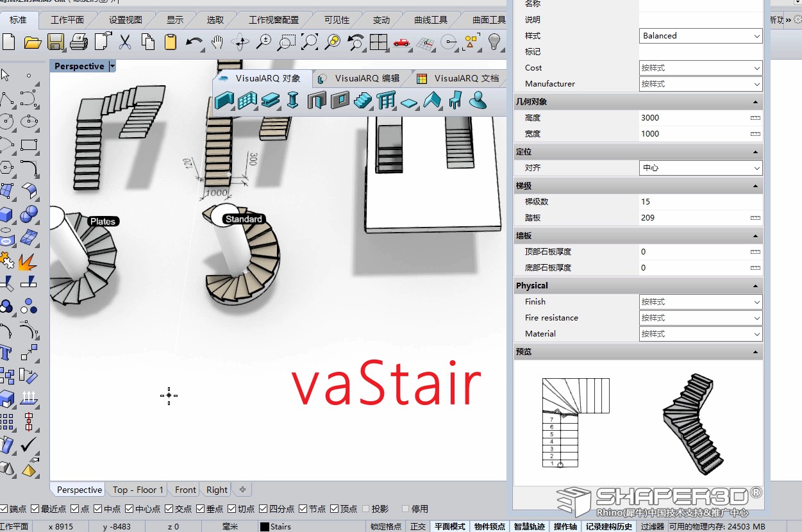
Task: Select the VisualARQ Beam tool
Action: coord(270,100)
